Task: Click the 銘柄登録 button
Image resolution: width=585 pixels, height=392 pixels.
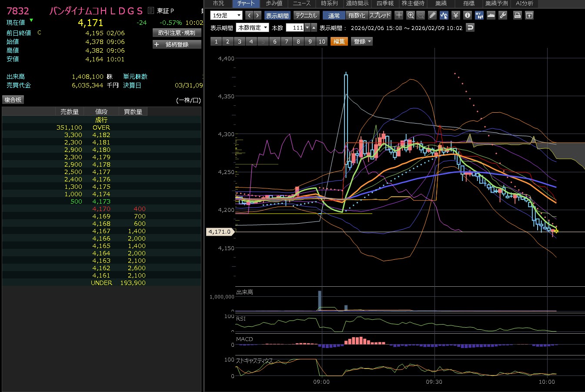Action: pyautogui.click(x=177, y=44)
